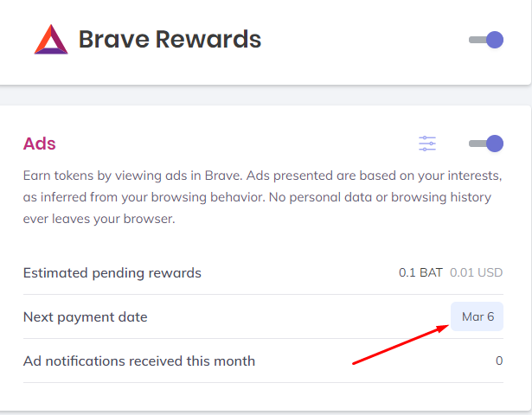Disable the Ads toggle switch
Screen dimensions: 532x415
point(485,144)
